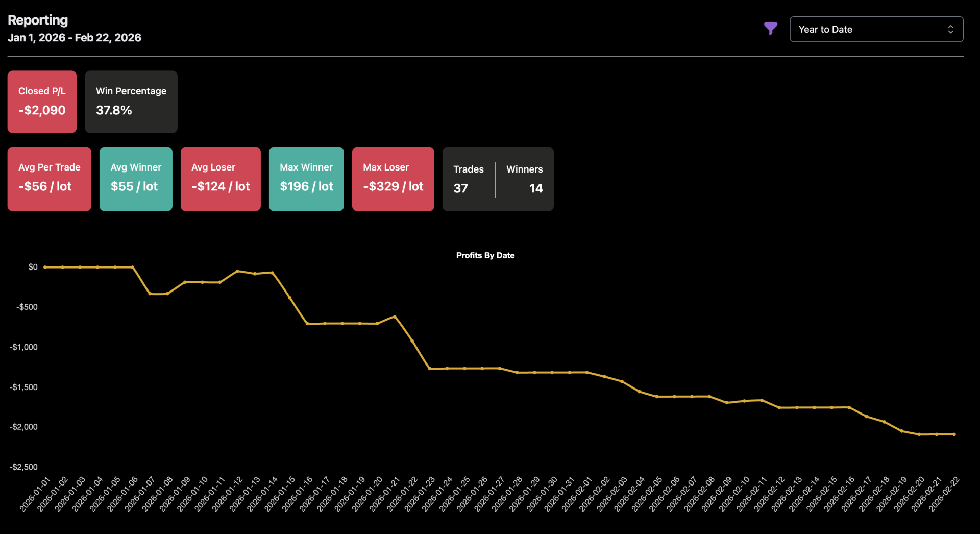Click the Win Percentage card
Image resolution: width=980 pixels, height=534 pixels.
(131, 102)
